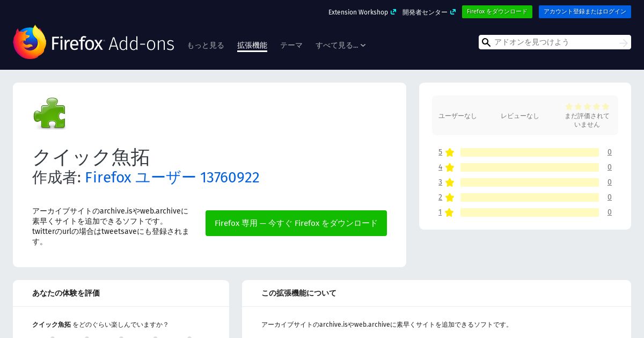644x338 pixels.
Task: Click the faded star rating above まだ評価されていません
Action: (x=587, y=107)
